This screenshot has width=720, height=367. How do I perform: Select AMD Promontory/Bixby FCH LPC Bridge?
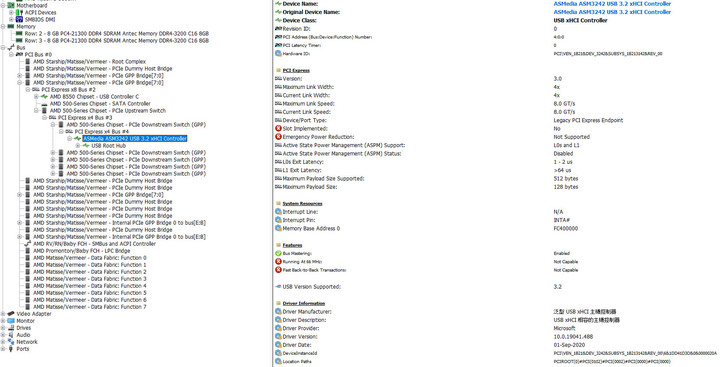click(x=81, y=251)
